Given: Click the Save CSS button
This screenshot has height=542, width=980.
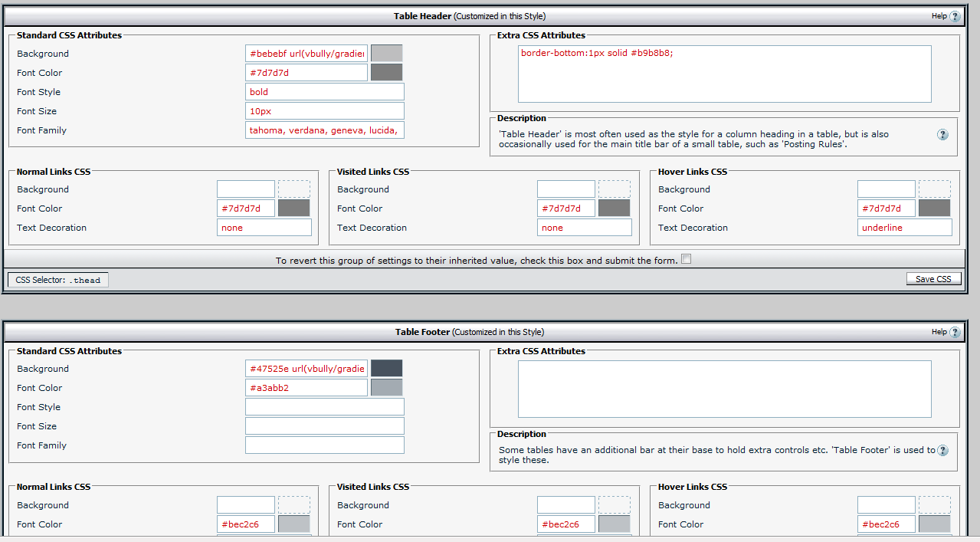Looking at the screenshot, I should [933, 279].
